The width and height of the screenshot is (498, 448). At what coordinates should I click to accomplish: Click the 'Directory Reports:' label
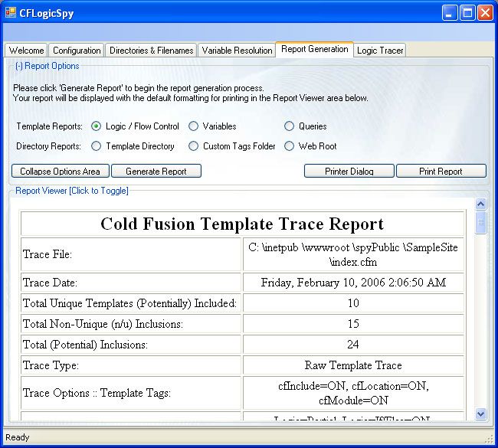[x=48, y=146]
